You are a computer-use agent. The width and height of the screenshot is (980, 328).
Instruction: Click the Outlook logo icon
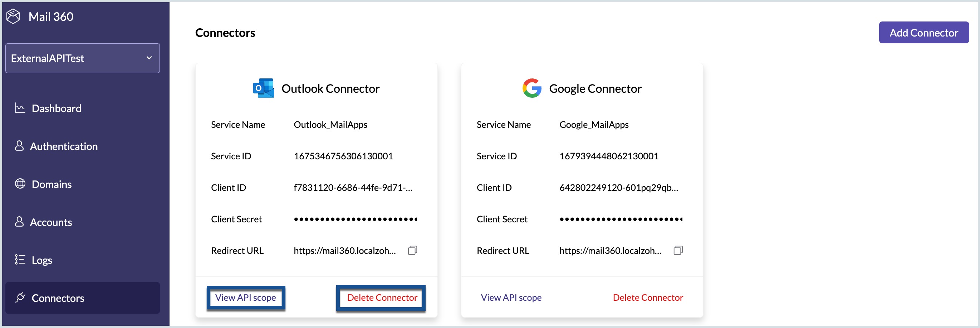pos(263,88)
